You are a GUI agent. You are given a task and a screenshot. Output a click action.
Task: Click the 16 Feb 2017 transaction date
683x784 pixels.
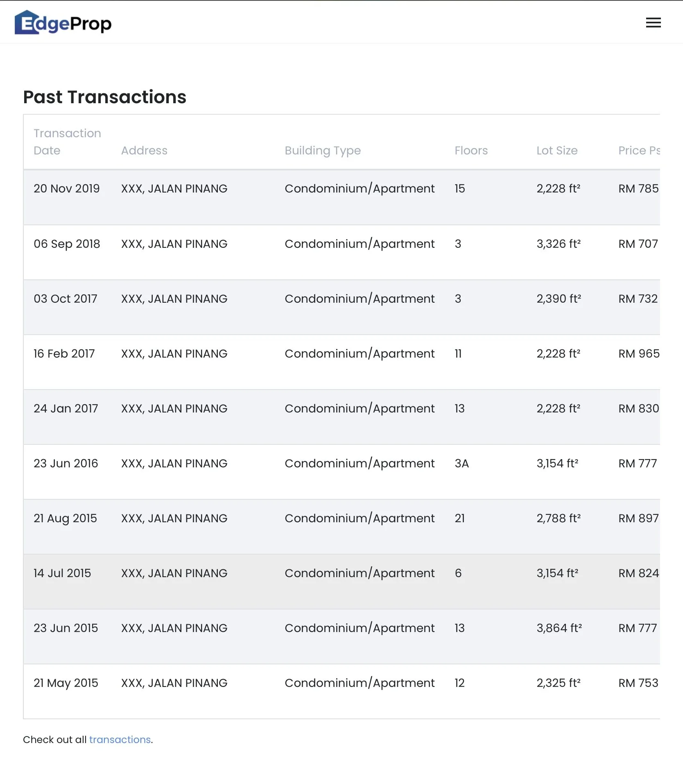pyautogui.click(x=64, y=353)
